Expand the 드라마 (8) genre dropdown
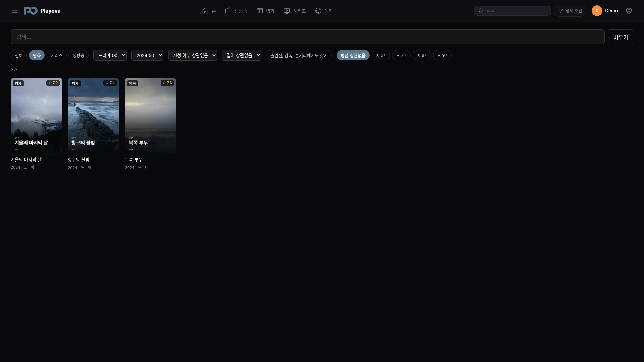644x362 pixels. [110, 55]
